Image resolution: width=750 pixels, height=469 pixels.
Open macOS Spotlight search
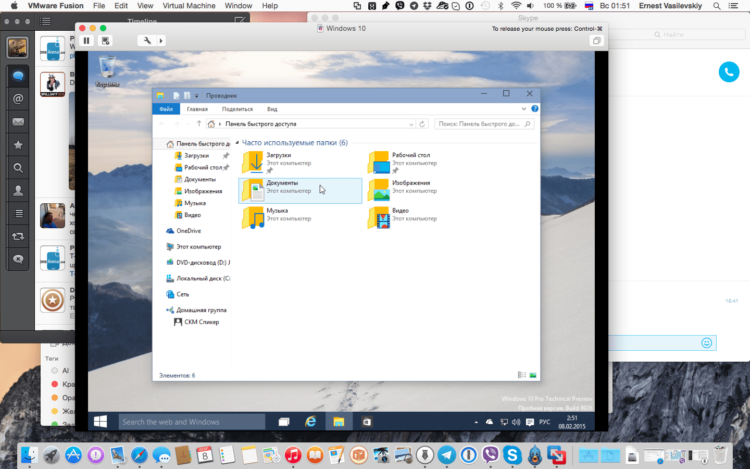coord(717,6)
